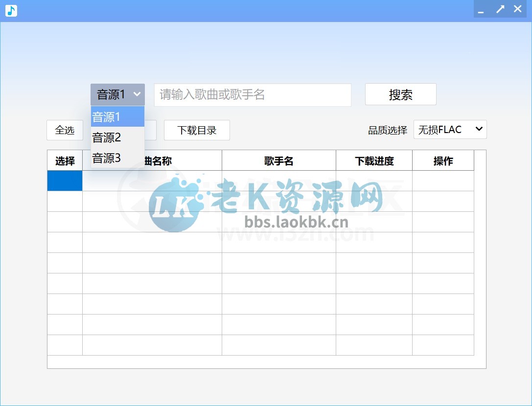
Task: Maximize the window using arrow icon
Action: click(500, 9)
